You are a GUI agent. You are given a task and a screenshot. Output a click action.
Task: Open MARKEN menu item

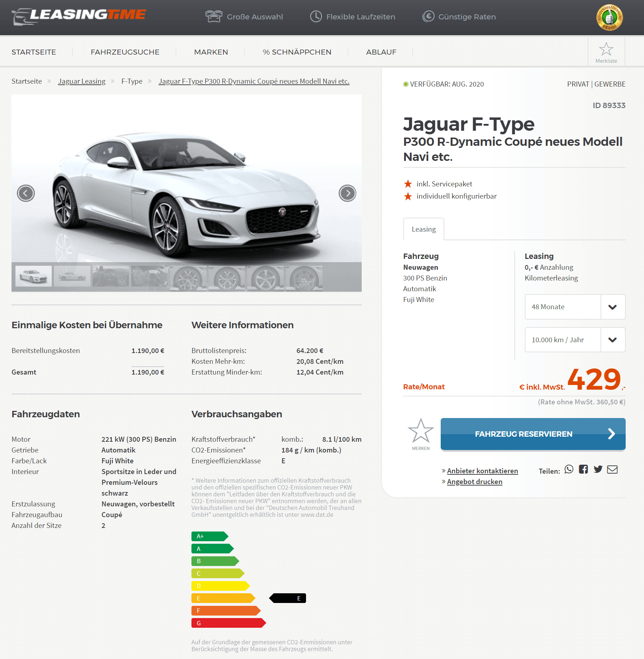(x=211, y=52)
